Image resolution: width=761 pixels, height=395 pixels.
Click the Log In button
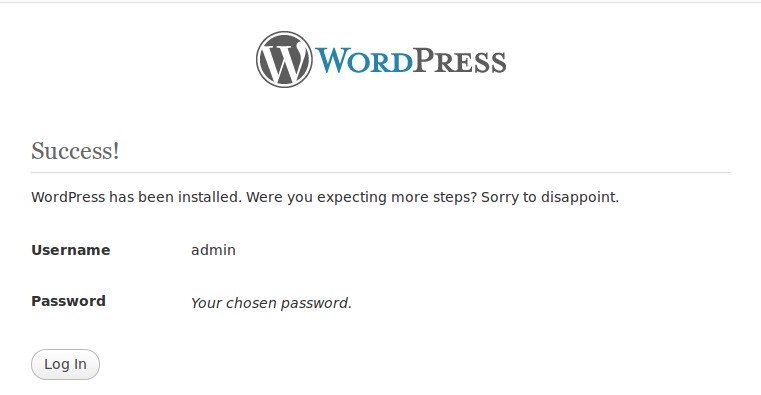tap(66, 364)
